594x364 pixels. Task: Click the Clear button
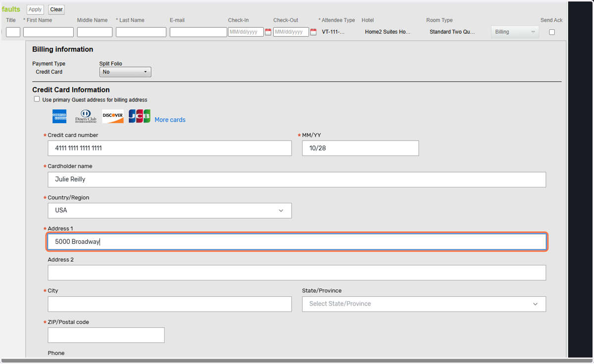[56, 9]
